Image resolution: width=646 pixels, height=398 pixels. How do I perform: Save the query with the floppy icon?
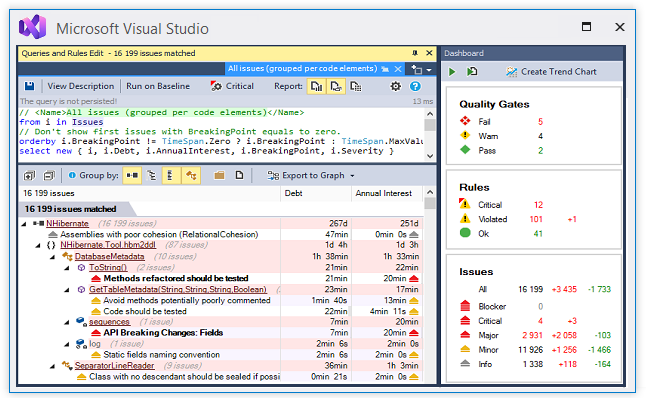tap(29, 86)
